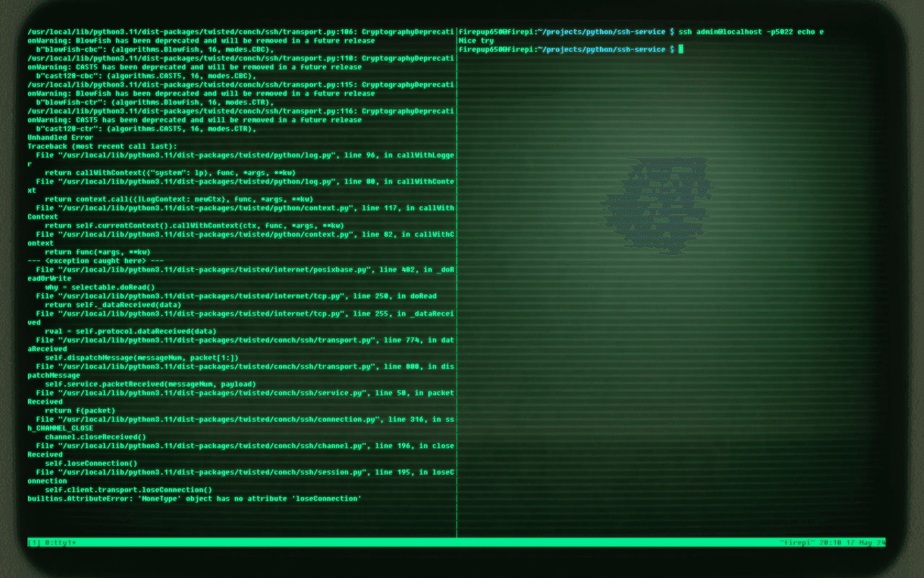Viewport: 924px width, 578px height.
Task: Click the "Nice try" output line
Action: coord(476,41)
